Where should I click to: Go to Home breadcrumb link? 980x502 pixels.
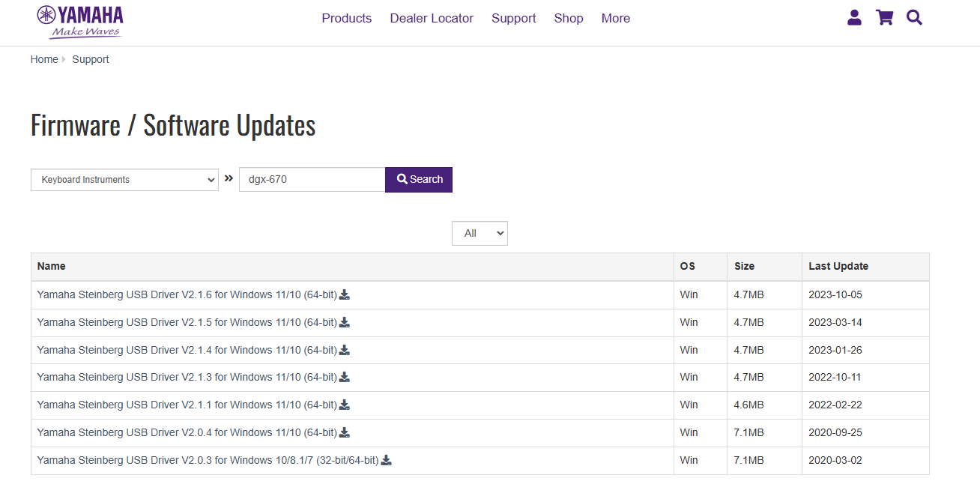[x=44, y=59]
